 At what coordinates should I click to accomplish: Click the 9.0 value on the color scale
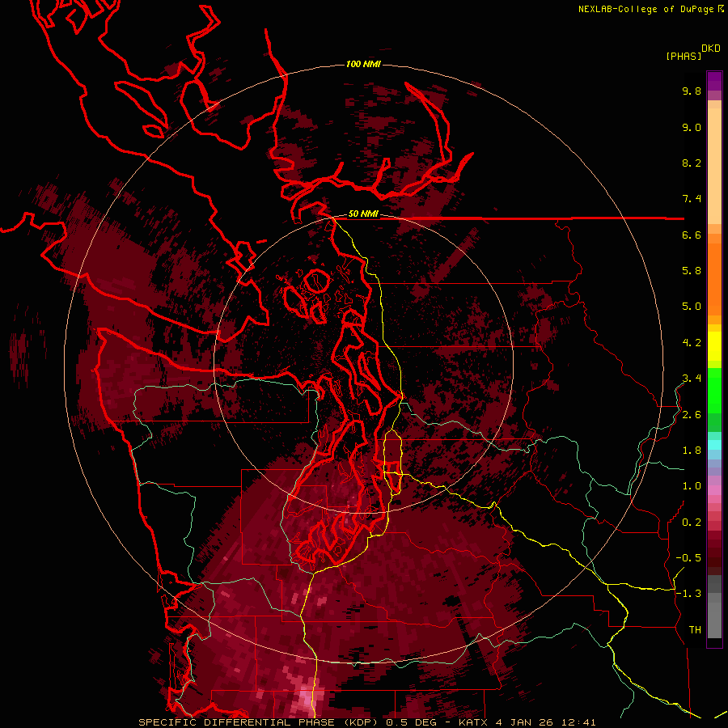pos(692,128)
